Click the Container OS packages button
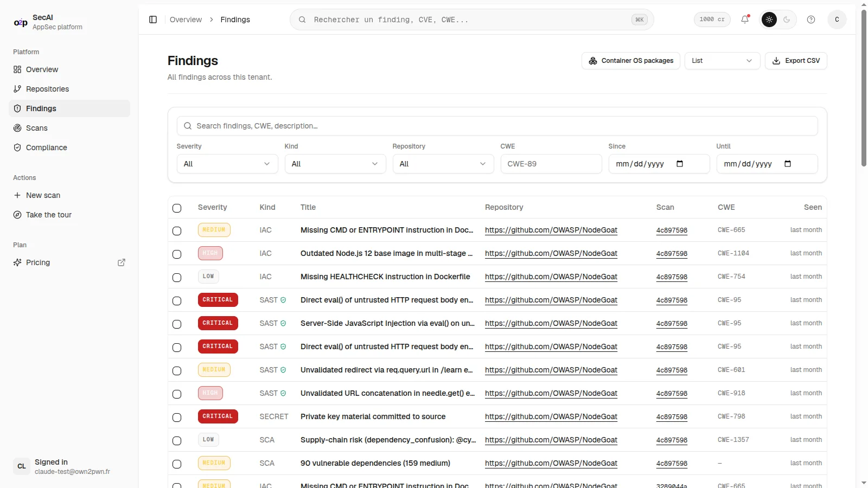The height and width of the screenshot is (488, 868). (630, 61)
